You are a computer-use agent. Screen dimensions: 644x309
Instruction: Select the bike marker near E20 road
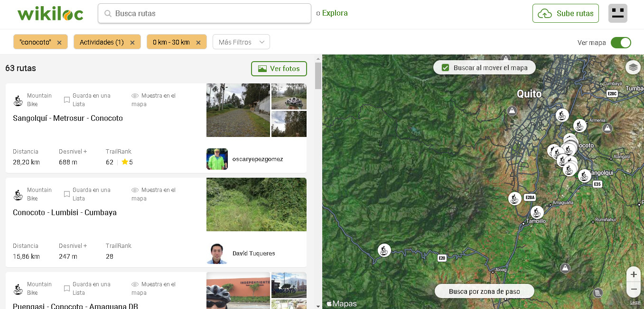click(x=384, y=250)
